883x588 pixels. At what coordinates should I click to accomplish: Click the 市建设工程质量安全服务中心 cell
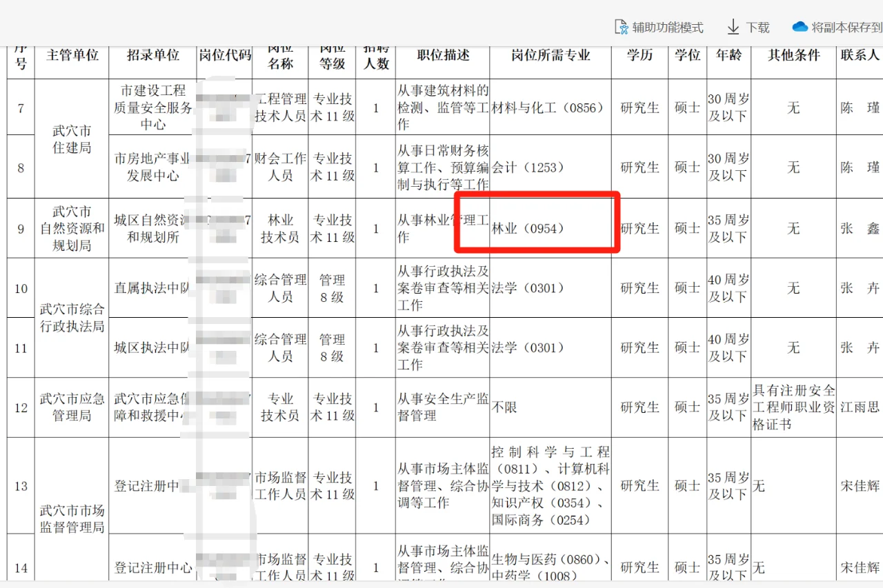pyautogui.click(x=152, y=108)
